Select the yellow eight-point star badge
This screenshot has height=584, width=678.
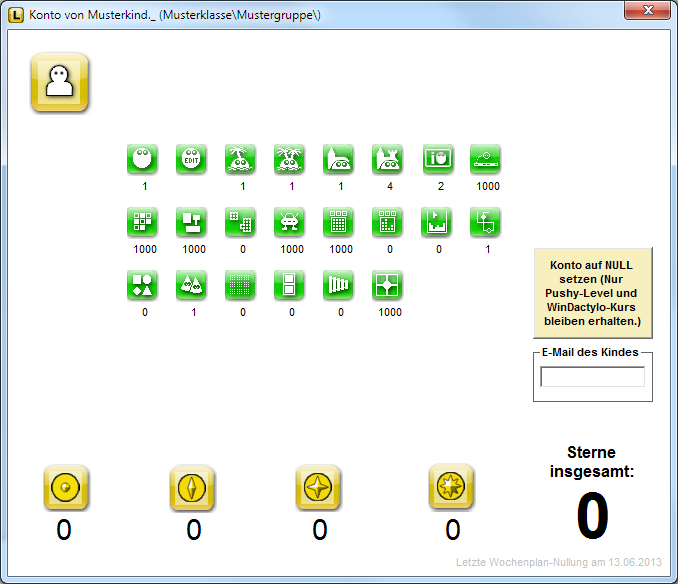coord(451,487)
